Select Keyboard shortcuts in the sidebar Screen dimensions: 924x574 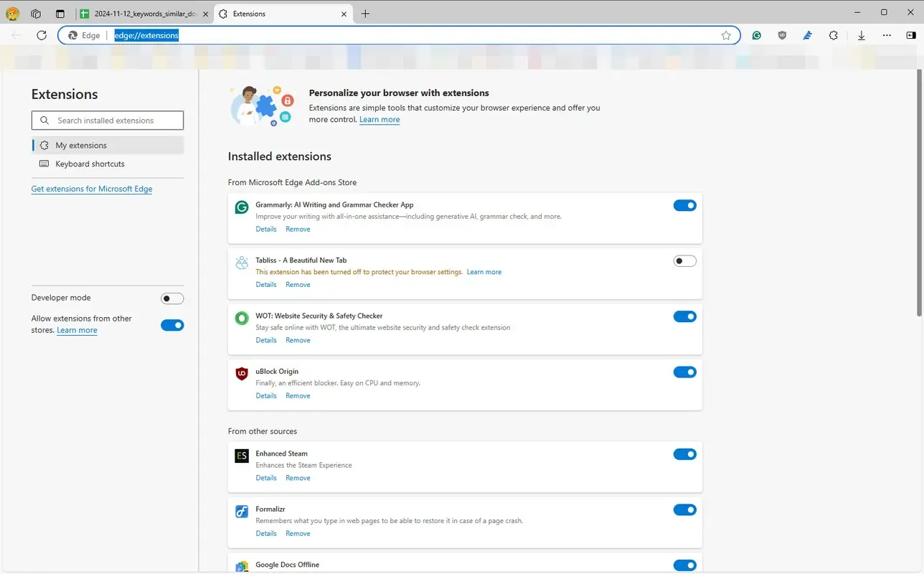[x=90, y=164]
